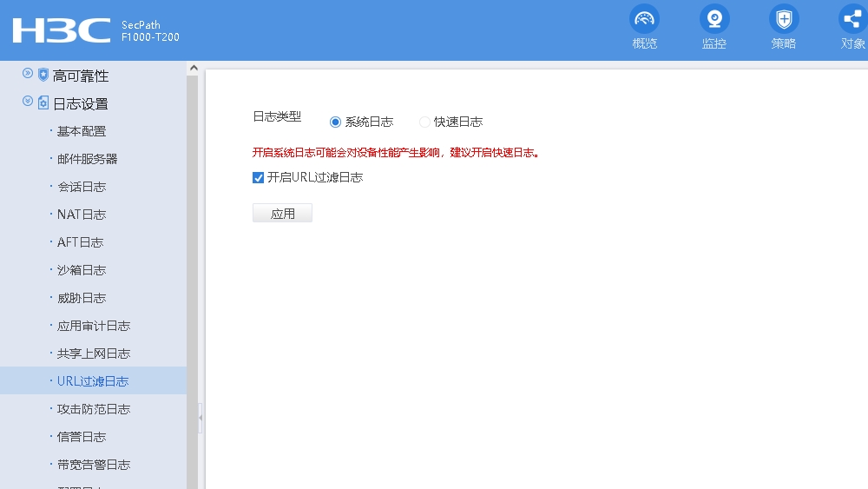Collapse sidebar with the splitter handle
The height and width of the screenshot is (489, 868).
click(x=201, y=418)
